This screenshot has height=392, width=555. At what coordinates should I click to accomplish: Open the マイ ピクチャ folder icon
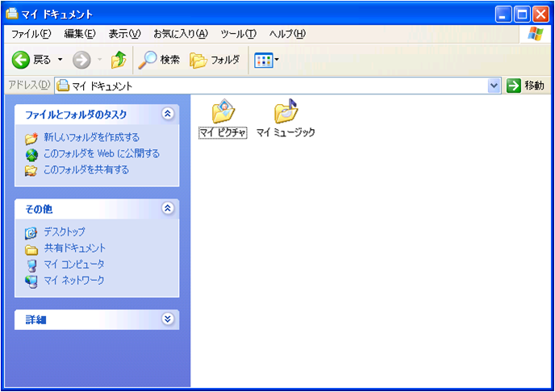pyautogui.click(x=222, y=112)
